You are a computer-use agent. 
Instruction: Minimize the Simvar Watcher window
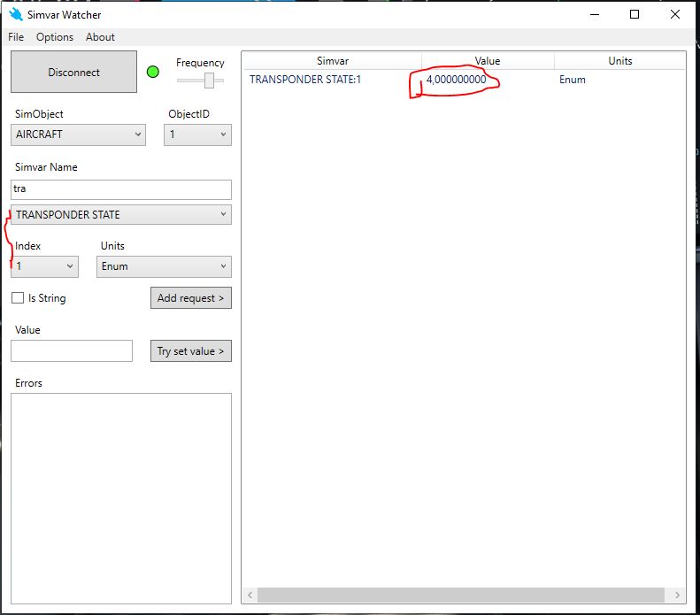tap(594, 14)
